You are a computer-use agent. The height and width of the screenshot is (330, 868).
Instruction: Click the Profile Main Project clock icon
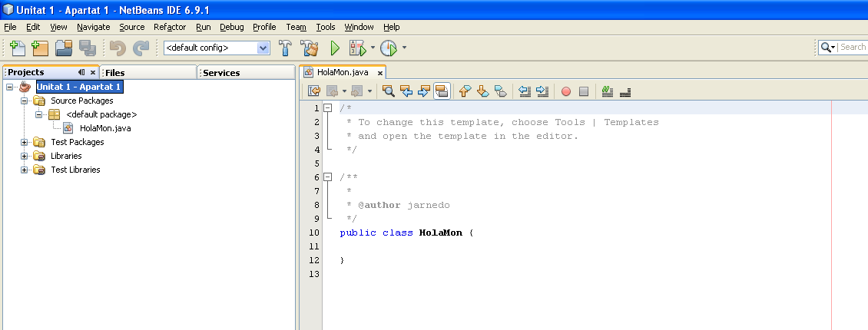tap(389, 48)
